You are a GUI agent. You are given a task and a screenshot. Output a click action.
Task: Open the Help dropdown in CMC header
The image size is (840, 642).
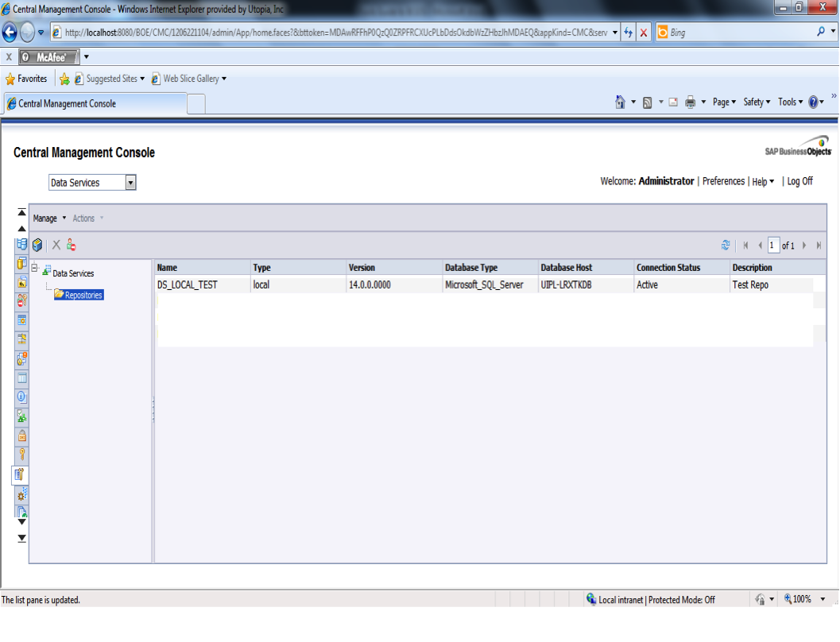(763, 181)
